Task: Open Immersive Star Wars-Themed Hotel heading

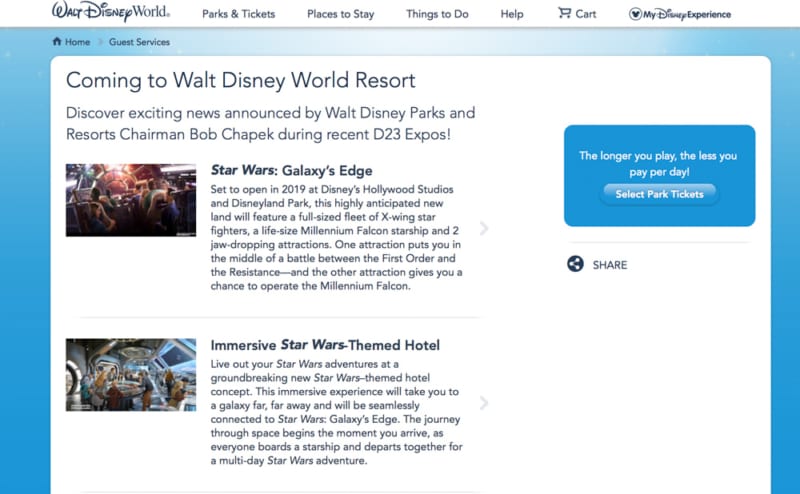Action: 325,345
